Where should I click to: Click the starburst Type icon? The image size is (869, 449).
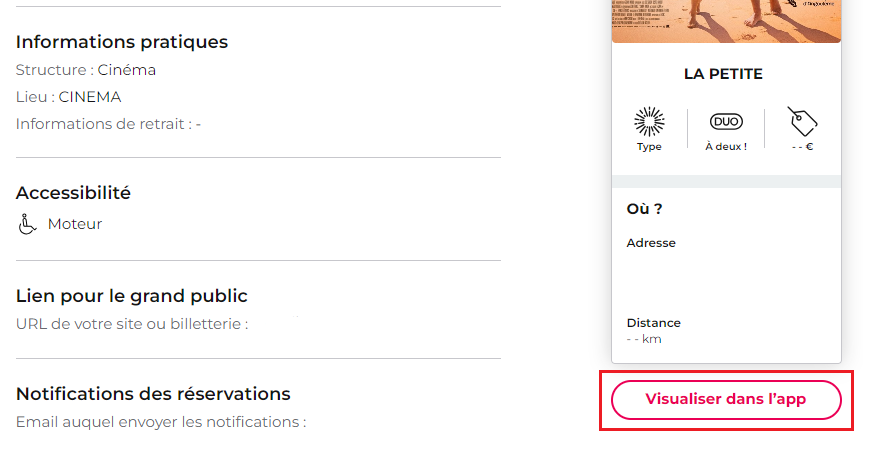click(649, 121)
